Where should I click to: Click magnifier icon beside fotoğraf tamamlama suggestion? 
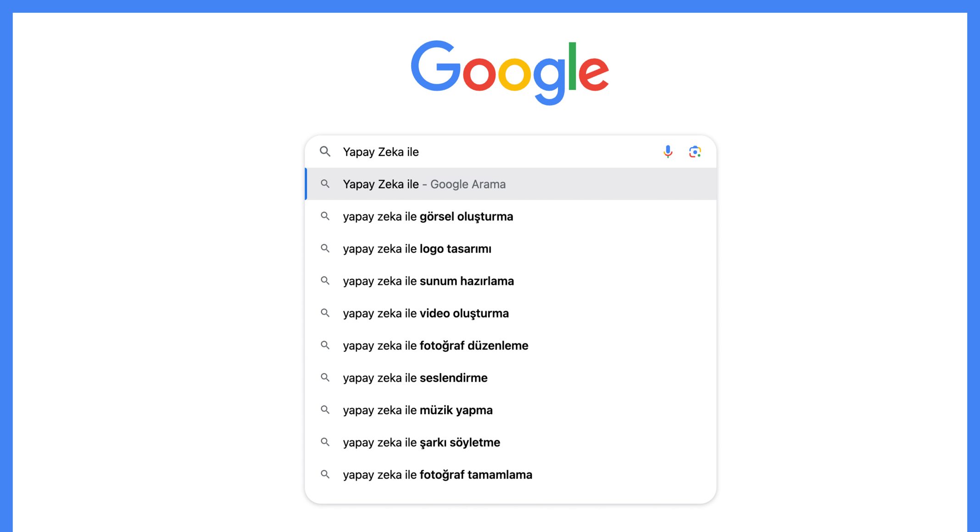point(325,474)
